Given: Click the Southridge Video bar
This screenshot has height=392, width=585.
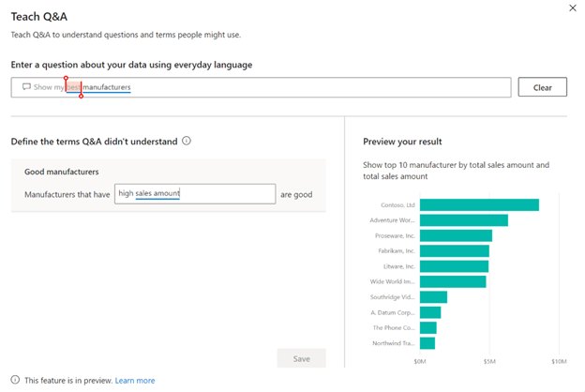Looking at the screenshot, I should [x=433, y=297].
